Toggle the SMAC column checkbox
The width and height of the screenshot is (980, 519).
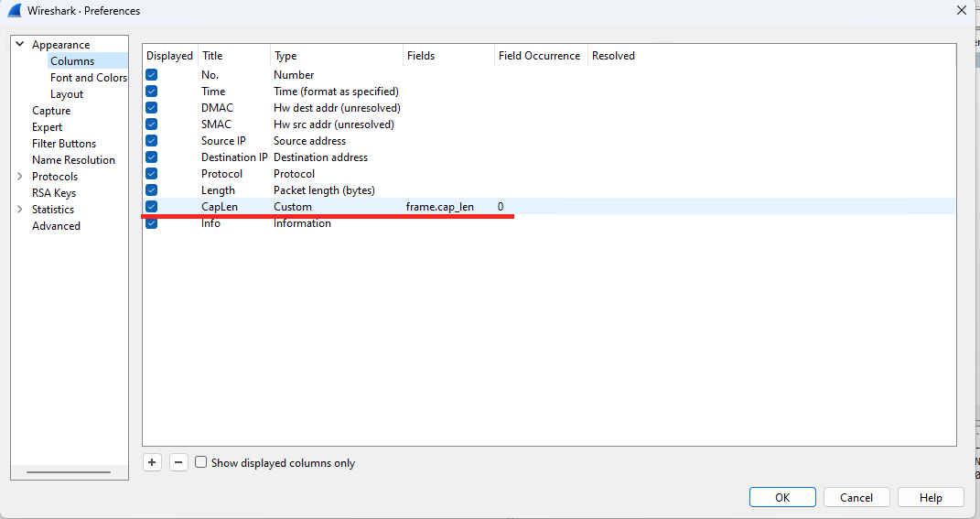point(151,124)
